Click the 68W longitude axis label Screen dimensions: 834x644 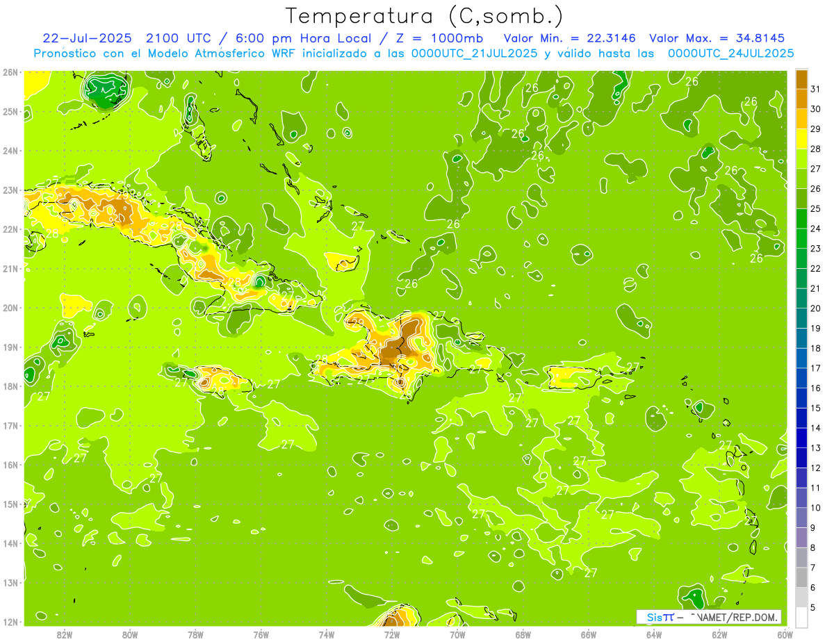(x=523, y=634)
